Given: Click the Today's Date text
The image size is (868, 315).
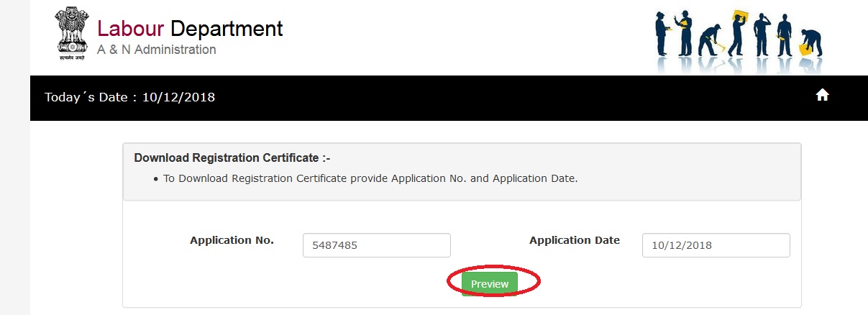Looking at the screenshot, I should (129, 97).
